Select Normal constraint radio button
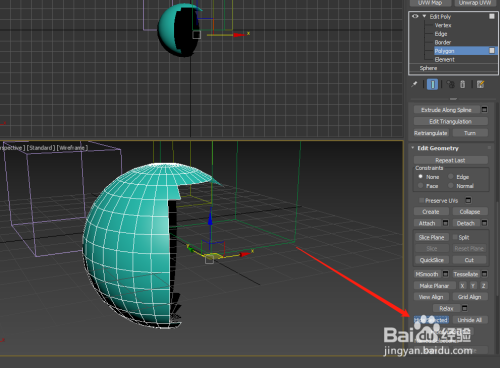This screenshot has height=368, width=500. (451, 186)
